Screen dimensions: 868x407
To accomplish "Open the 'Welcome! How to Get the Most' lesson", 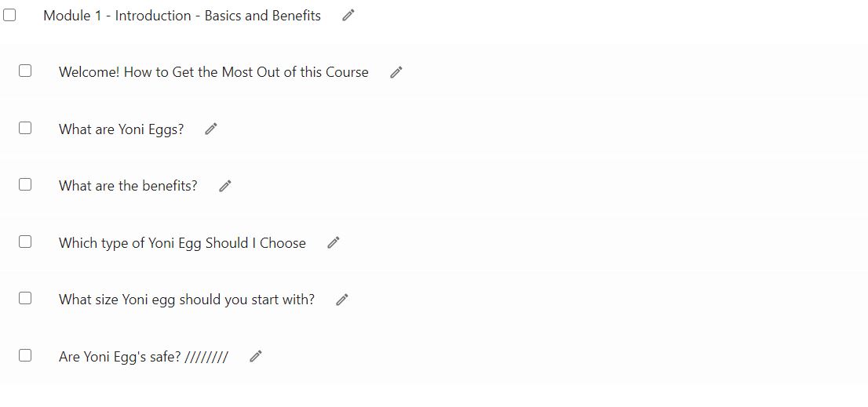I will [213, 72].
